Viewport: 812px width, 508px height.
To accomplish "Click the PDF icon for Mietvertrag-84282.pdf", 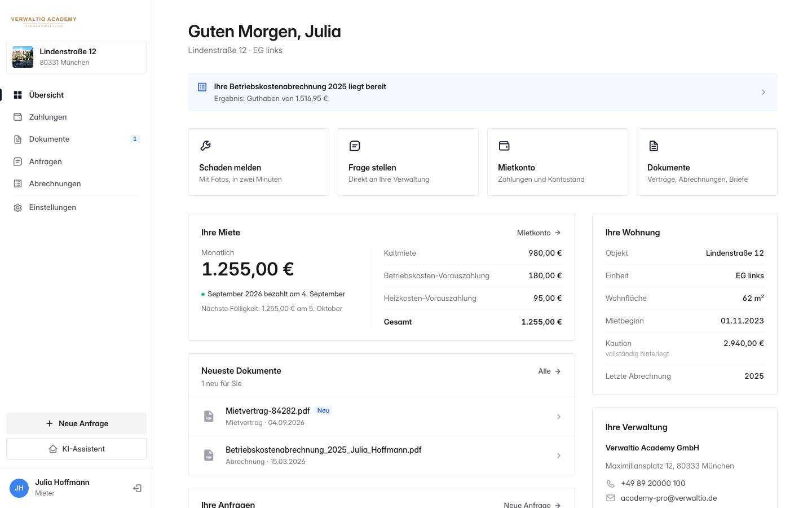I will [209, 417].
